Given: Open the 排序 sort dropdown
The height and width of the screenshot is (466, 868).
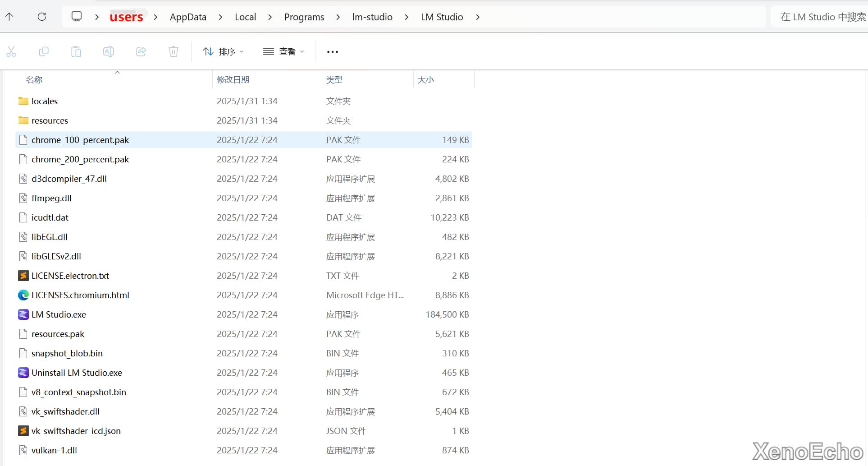Looking at the screenshot, I should pyautogui.click(x=223, y=51).
